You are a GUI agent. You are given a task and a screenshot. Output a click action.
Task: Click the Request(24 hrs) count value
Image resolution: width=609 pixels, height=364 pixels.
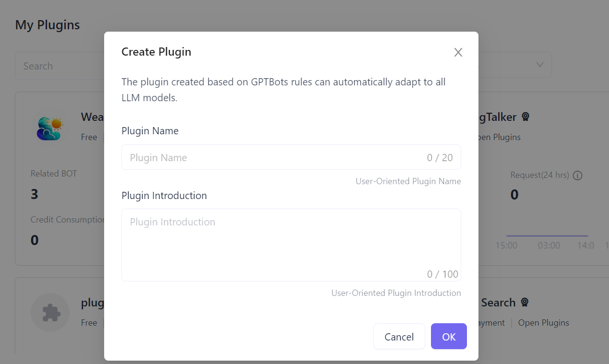click(x=514, y=195)
